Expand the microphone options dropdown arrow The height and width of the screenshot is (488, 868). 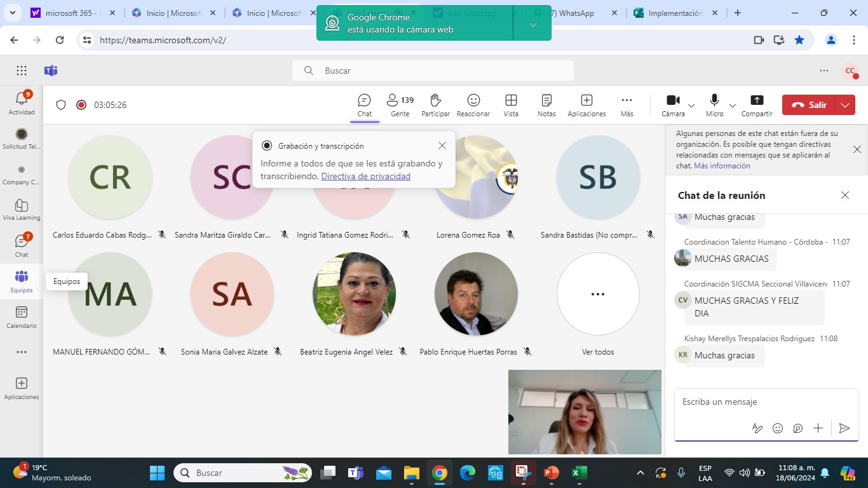[732, 105]
